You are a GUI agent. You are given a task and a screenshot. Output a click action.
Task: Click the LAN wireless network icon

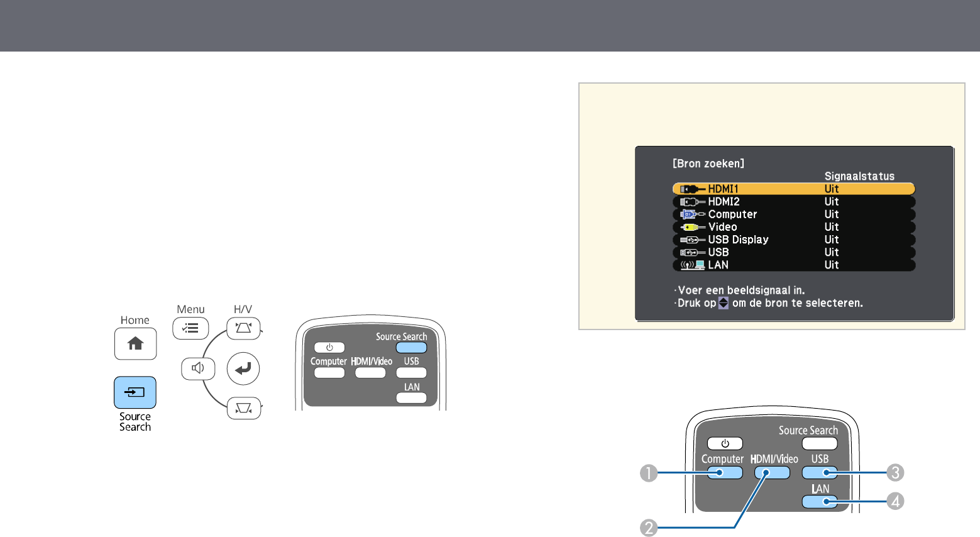(693, 265)
